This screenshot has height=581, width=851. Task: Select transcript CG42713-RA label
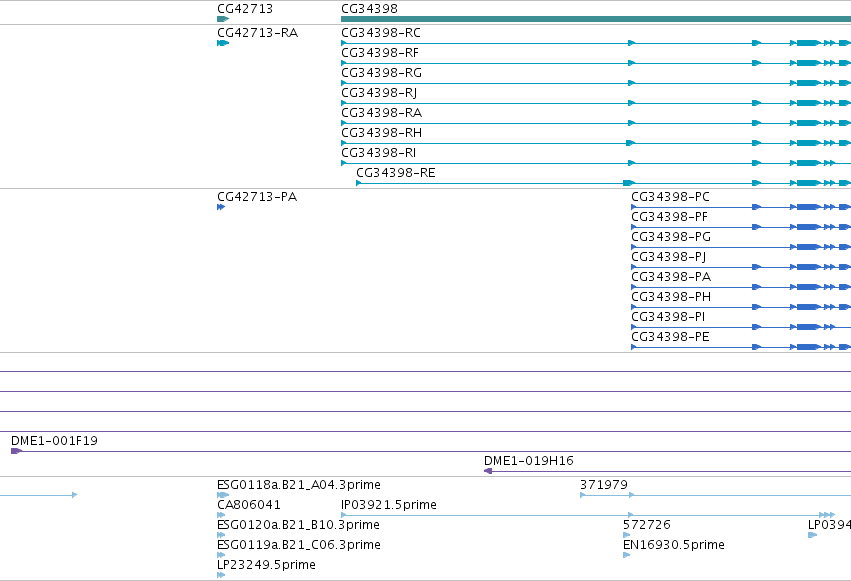click(257, 33)
